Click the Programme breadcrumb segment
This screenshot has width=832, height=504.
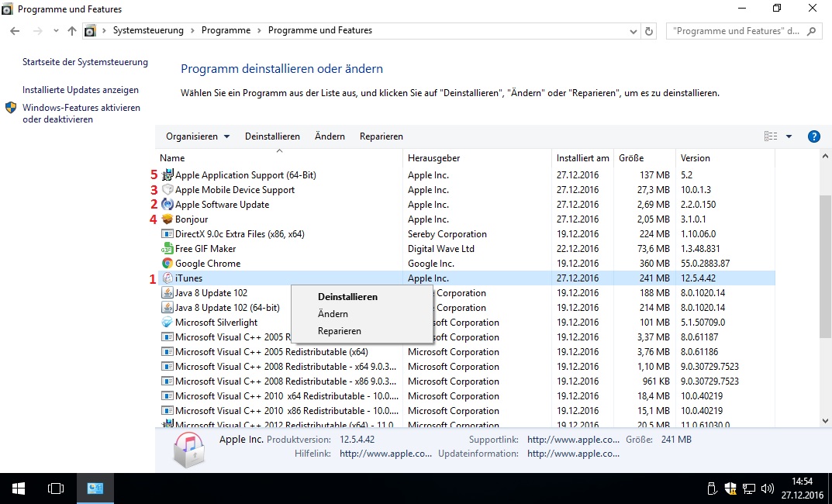(x=226, y=30)
